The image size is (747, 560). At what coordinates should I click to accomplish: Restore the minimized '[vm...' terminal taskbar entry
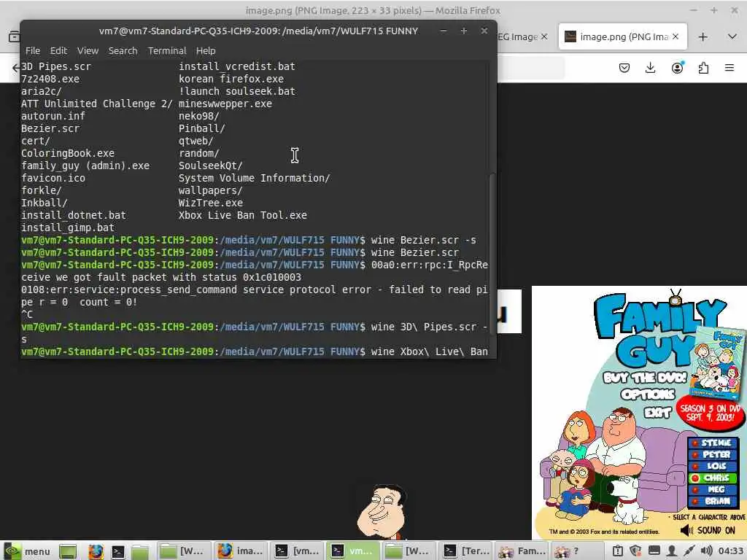pyautogui.click(x=297, y=551)
